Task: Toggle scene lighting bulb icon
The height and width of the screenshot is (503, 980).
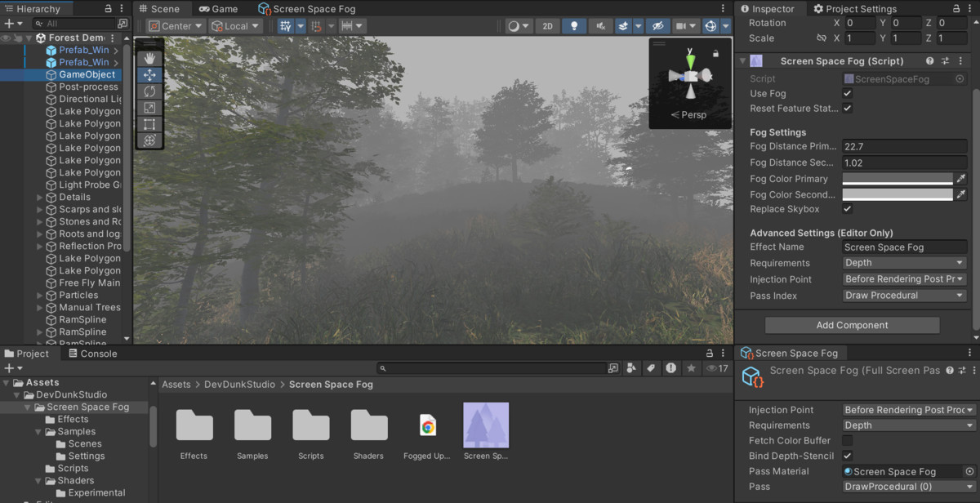Action: (574, 26)
